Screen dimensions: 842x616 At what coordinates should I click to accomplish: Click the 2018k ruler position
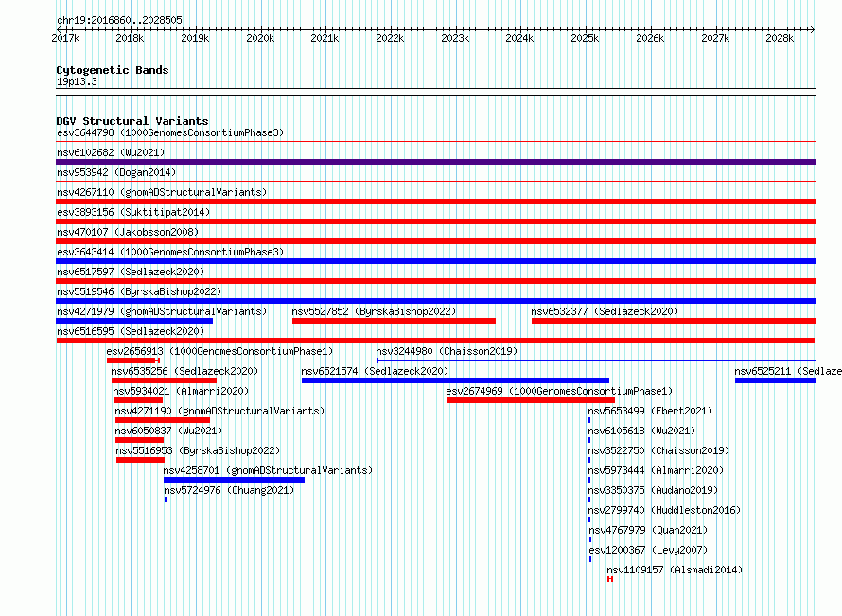click(x=130, y=38)
